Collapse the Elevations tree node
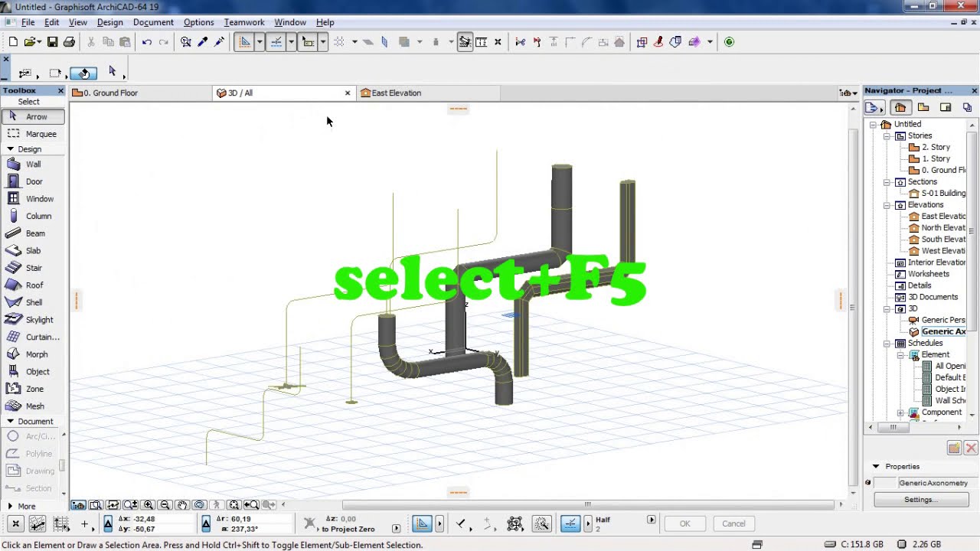 887,205
